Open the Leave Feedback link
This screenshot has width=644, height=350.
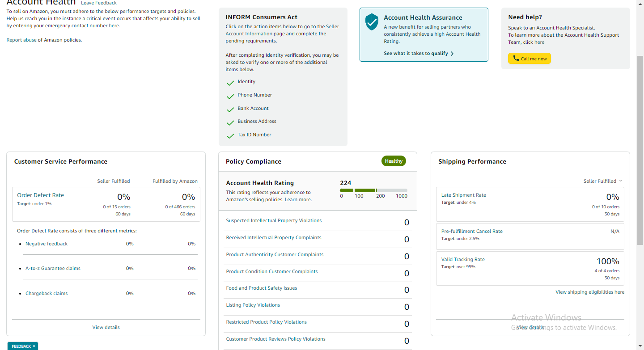(x=99, y=3)
